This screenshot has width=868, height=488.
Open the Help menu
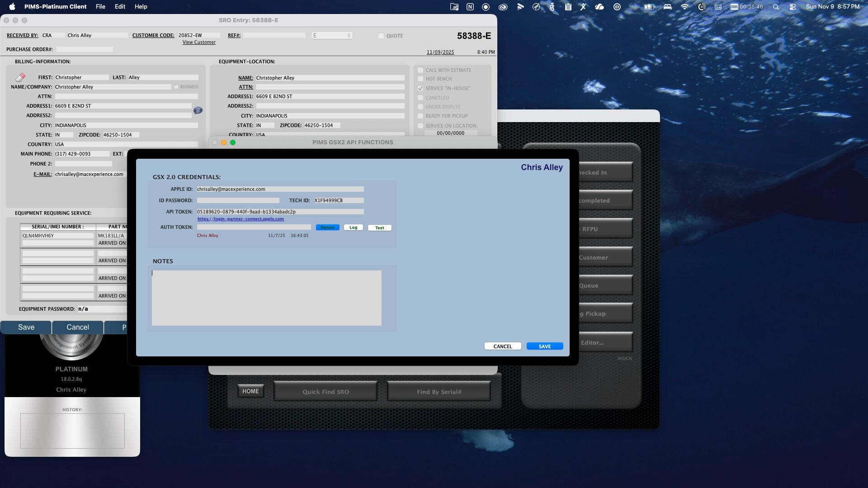coord(141,7)
